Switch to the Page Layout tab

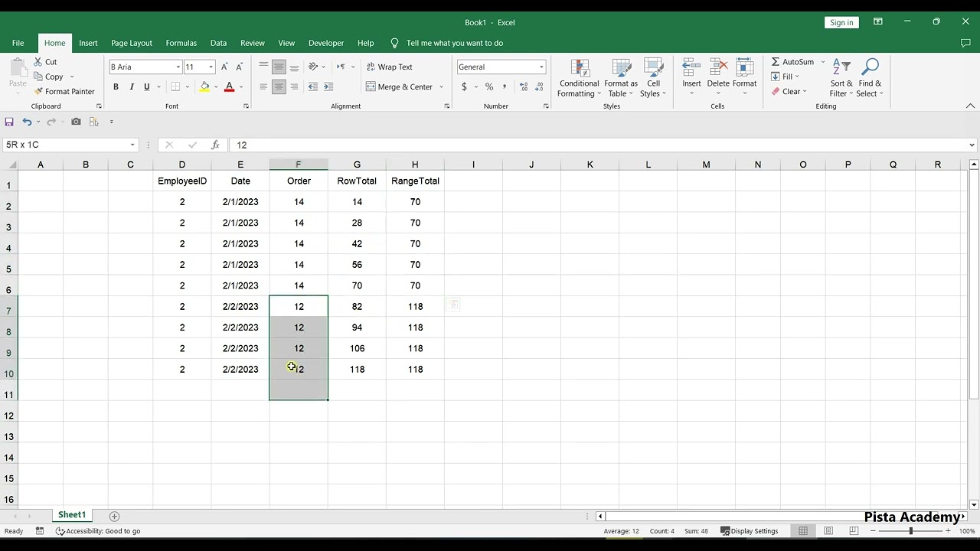[x=132, y=43]
